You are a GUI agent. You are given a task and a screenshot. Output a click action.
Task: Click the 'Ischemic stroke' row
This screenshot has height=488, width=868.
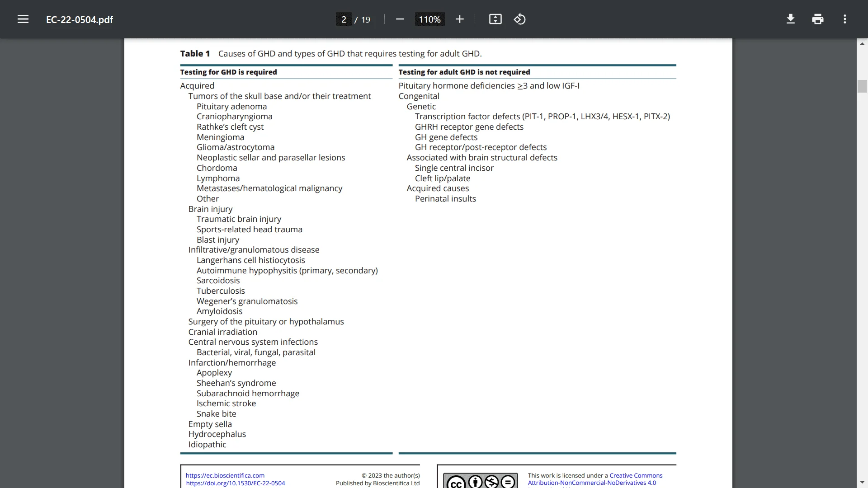pos(226,403)
